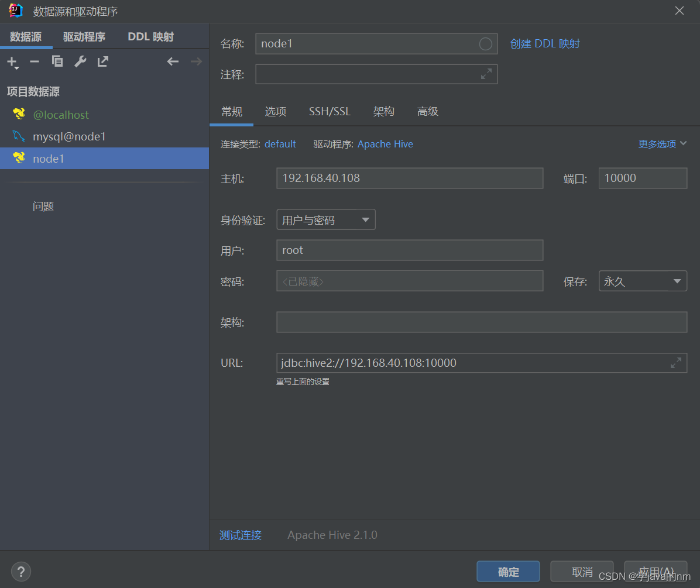
Task: Click the empty 架构 input field
Action: 481,322
